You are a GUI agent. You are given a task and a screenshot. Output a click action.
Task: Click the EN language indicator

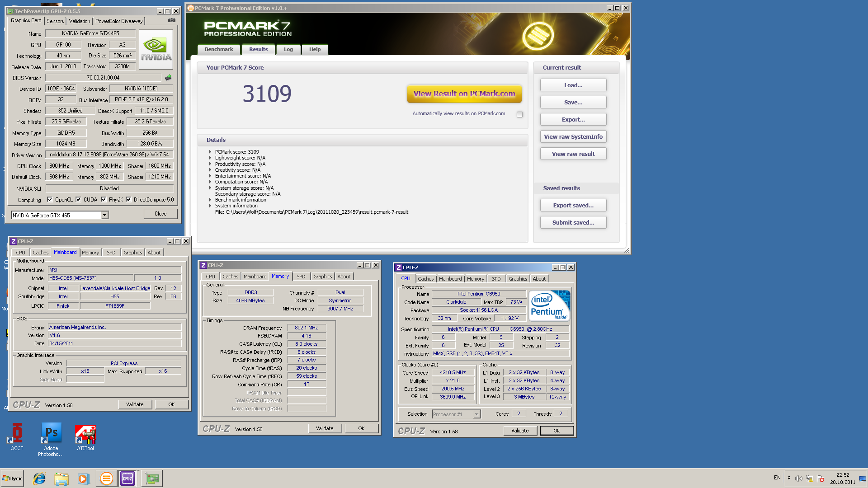[777, 478]
